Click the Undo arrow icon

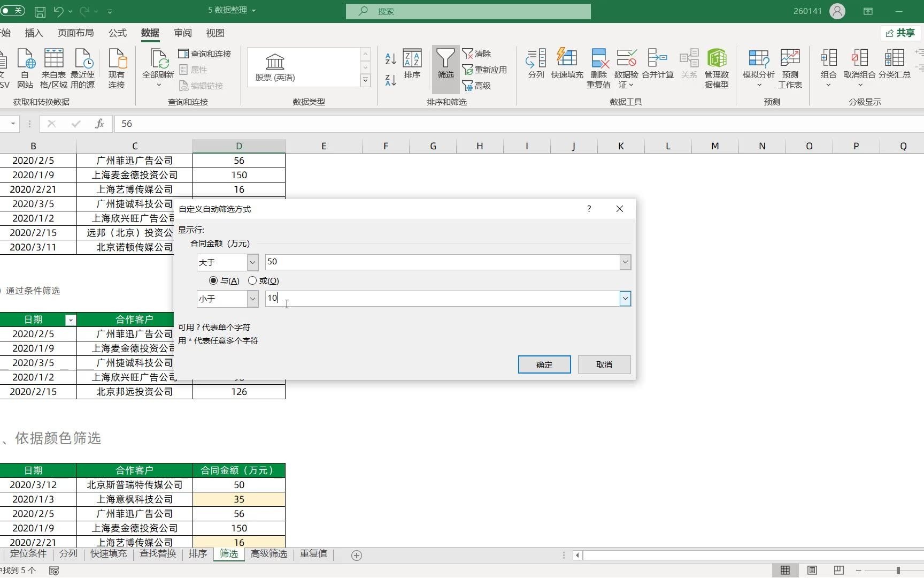click(59, 11)
